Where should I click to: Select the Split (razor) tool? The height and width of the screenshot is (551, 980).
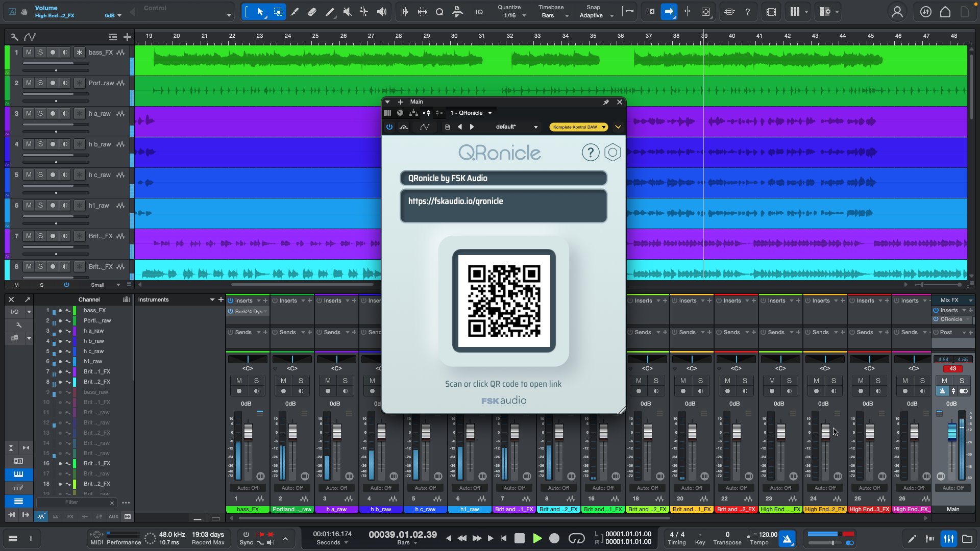[295, 12]
